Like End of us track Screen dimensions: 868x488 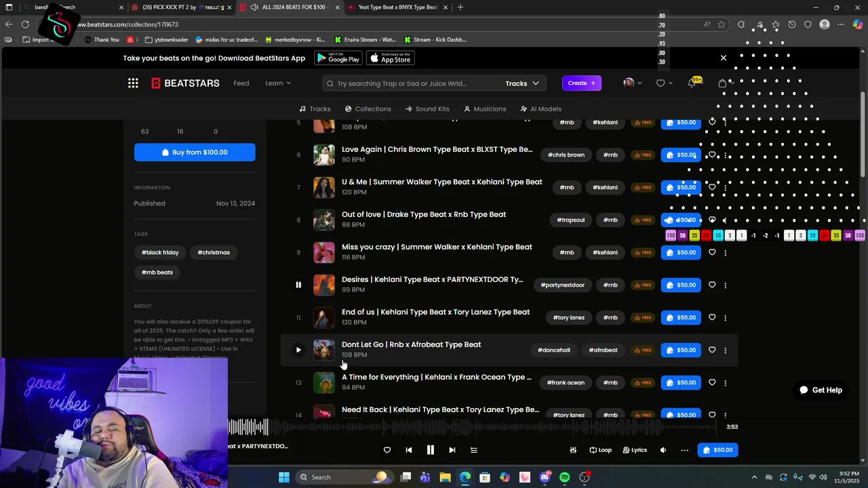click(x=712, y=317)
